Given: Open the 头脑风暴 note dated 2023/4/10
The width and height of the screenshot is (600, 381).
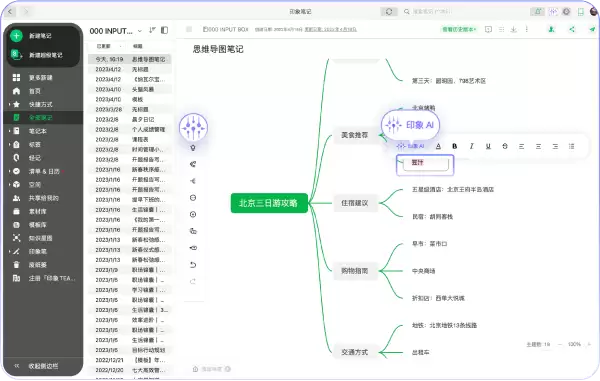Looking at the screenshot, I should (130, 89).
